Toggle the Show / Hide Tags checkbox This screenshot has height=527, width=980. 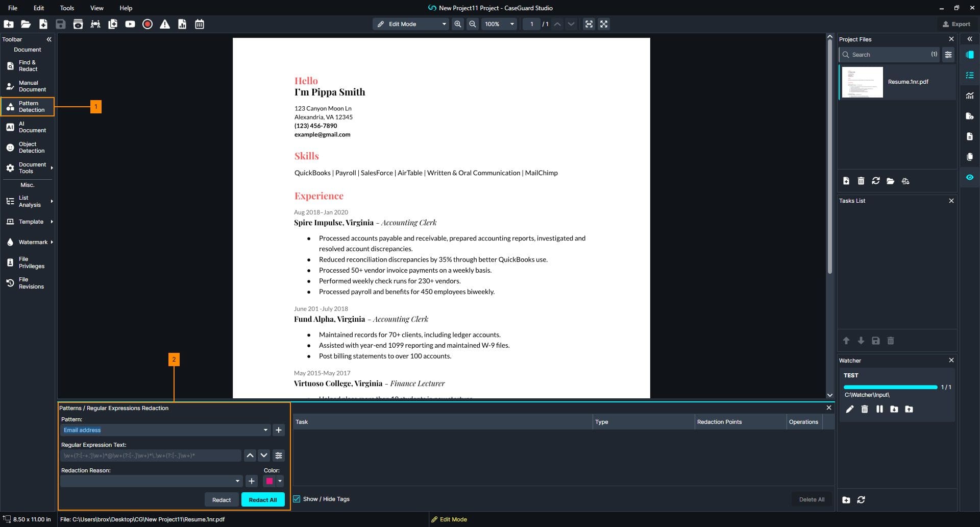tap(297, 499)
